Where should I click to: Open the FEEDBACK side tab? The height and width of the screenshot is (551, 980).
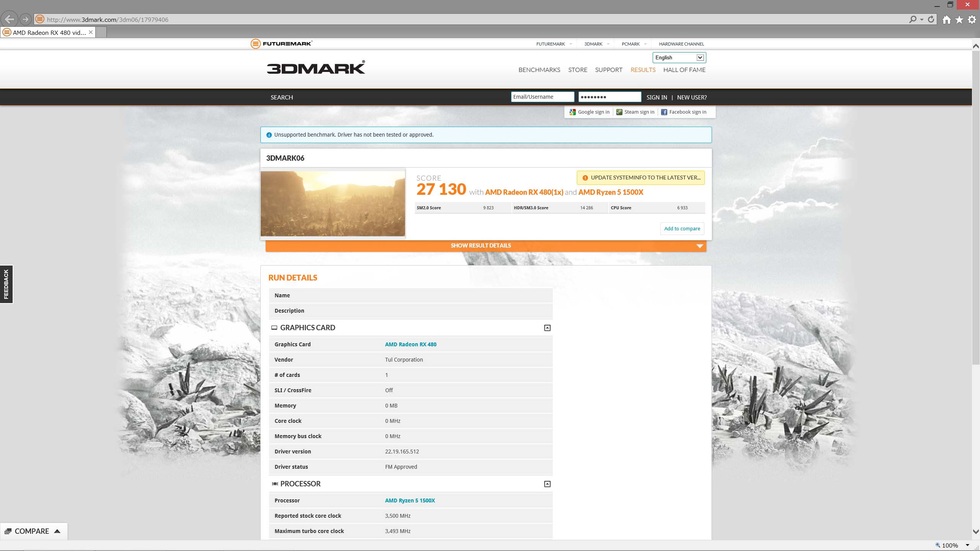(6, 284)
